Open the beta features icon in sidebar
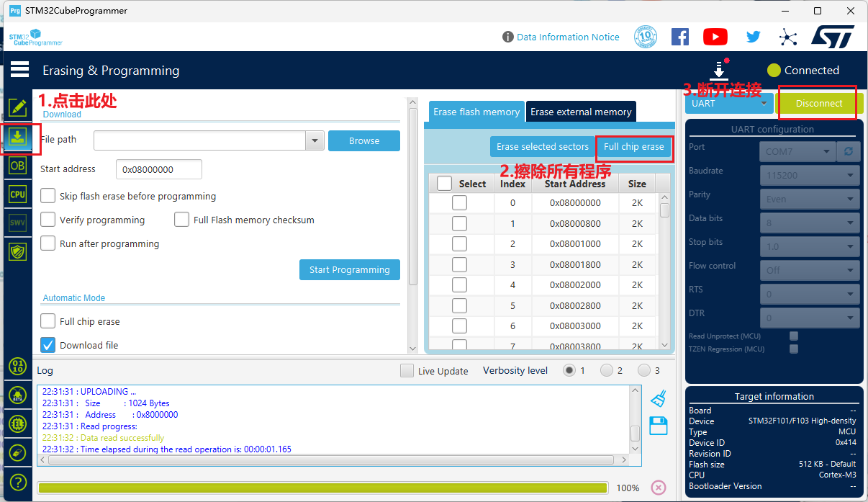Screen dimensions: 868x502 coord(17,395)
